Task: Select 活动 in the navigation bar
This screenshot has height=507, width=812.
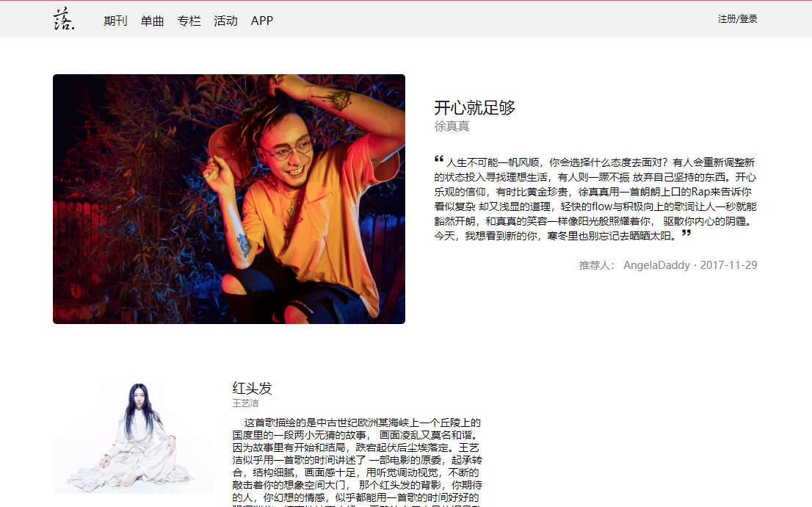Action: (225, 21)
